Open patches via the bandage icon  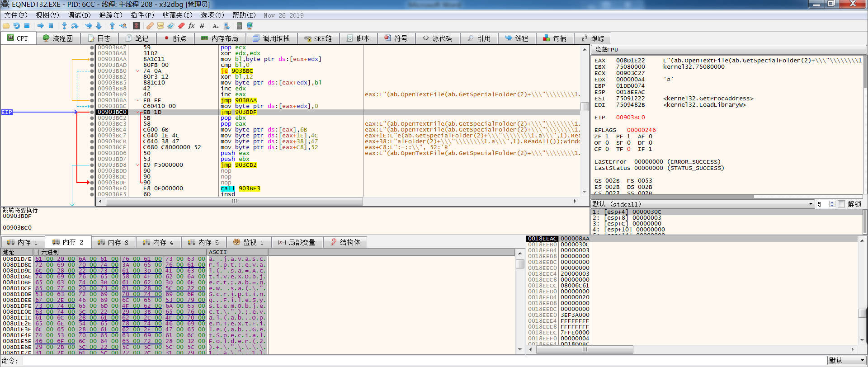pyautogui.click(x=150, y=26)
